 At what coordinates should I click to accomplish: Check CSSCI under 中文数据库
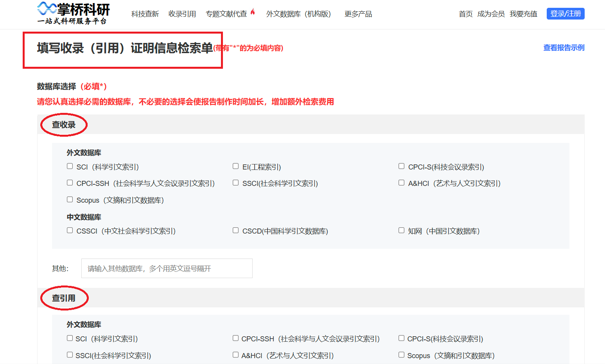click(x=70, y=230)
